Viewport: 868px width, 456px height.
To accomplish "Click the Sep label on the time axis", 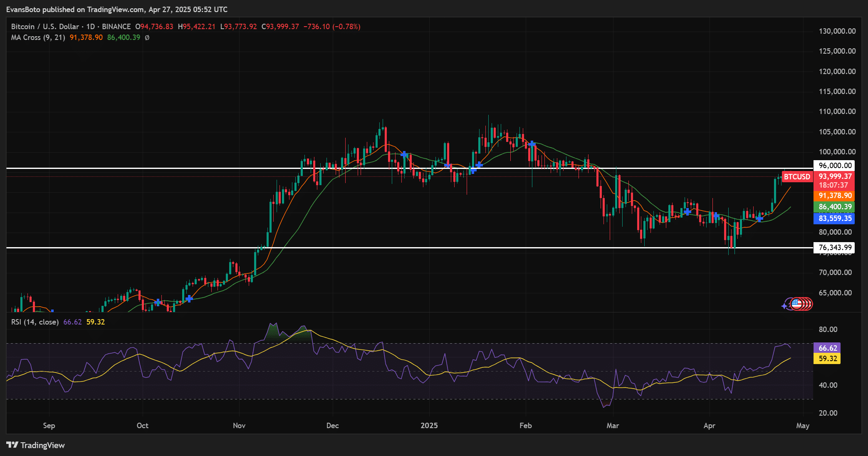I will [x=49, y=426].
